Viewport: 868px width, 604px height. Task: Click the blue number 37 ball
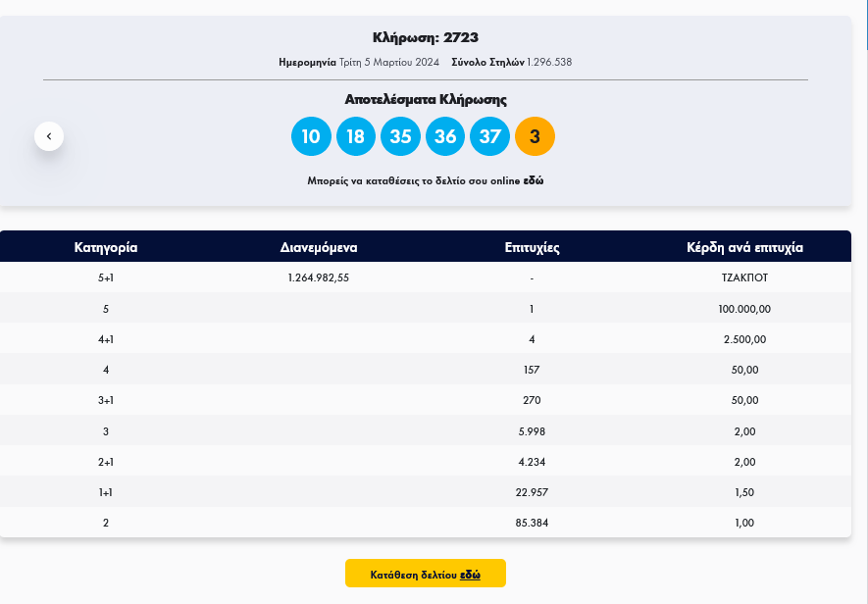pos(490,136)
